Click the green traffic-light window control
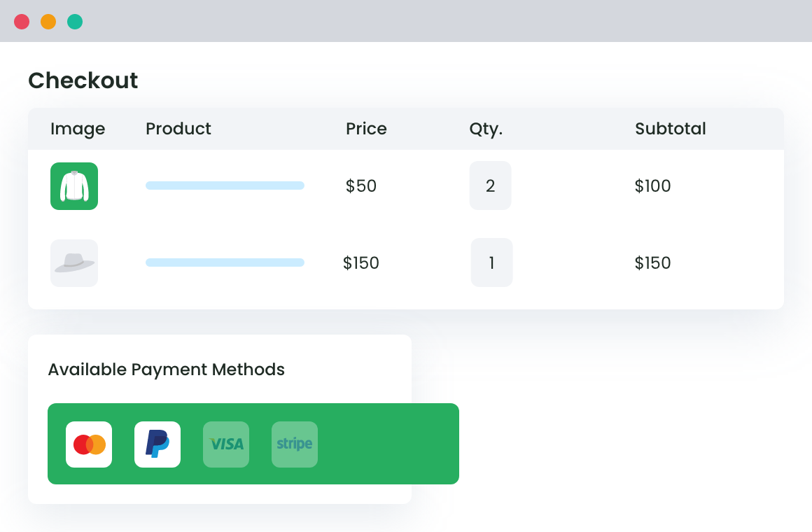 click(73, 21)
